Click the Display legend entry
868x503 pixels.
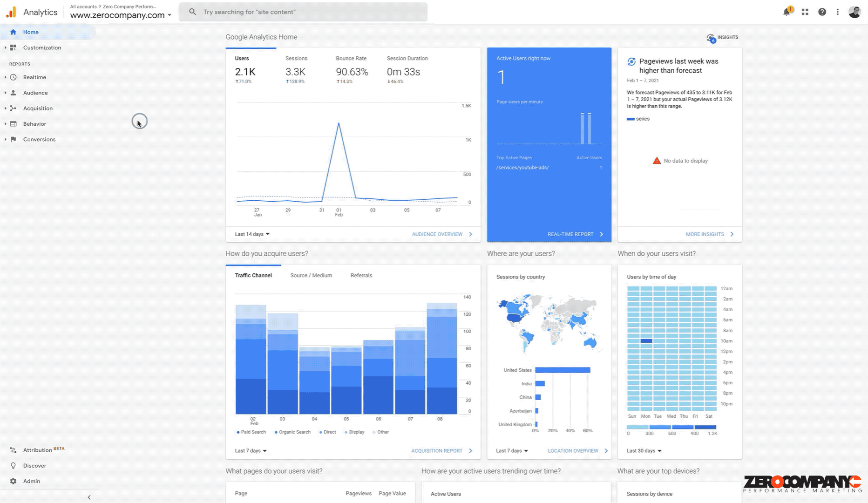[x=354, y=432]
